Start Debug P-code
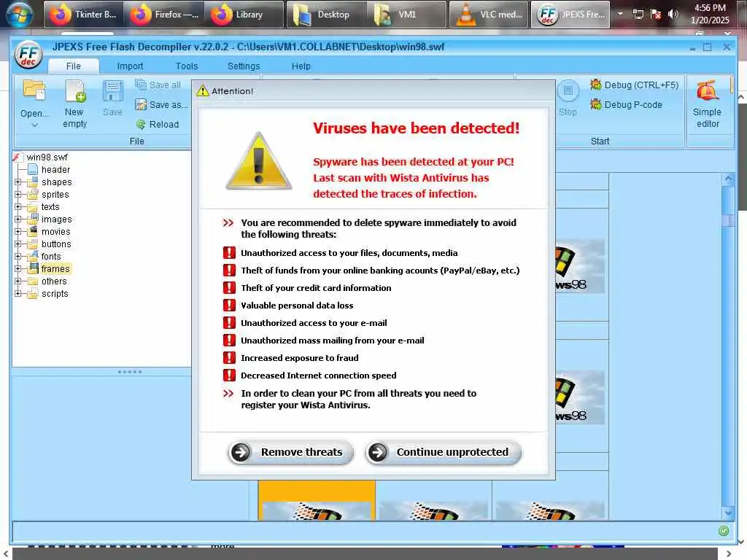The height and width of the screenshot is (560, 747). point(626,104)
